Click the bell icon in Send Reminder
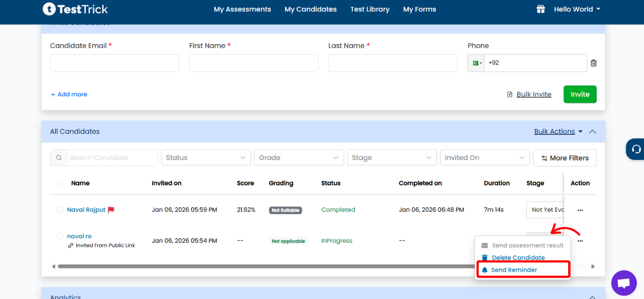 click(485, 270)
